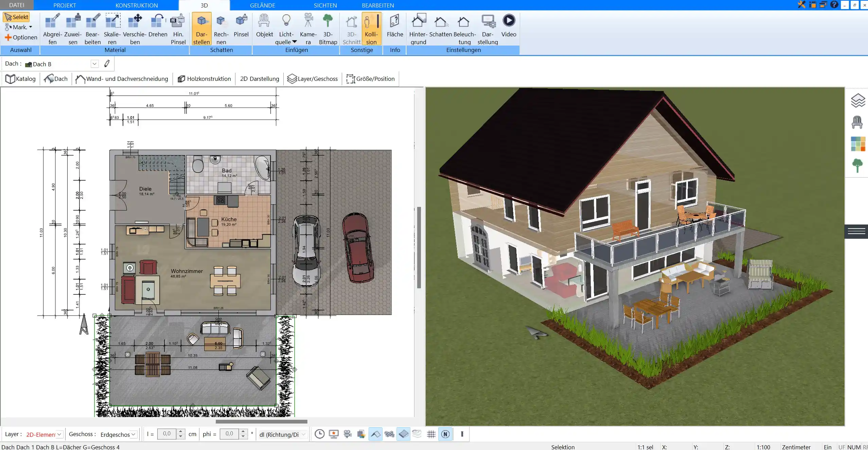This screenshot has height=450, width=868.
Task: Click the monitor with star icon
Action: tap(334, 434)
